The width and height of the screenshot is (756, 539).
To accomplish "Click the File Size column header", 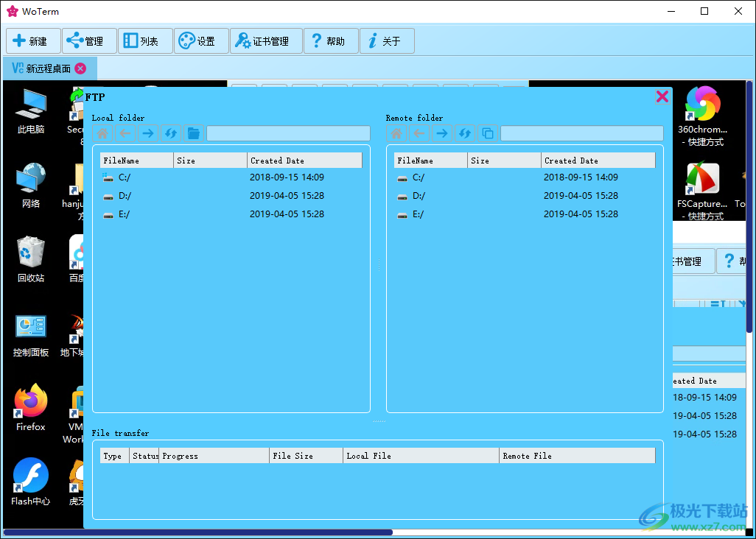I will [307, 456].
